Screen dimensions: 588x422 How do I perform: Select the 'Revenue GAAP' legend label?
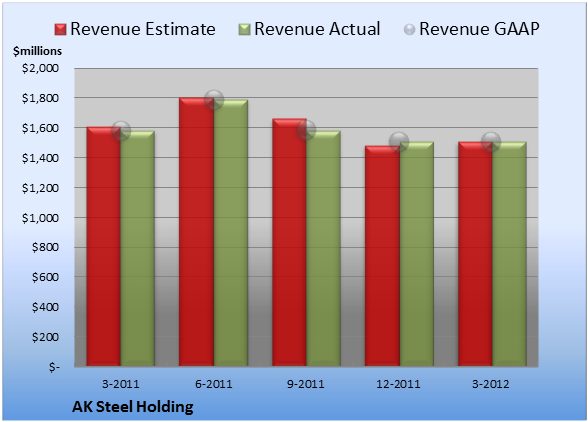click(x=480, y=29)
